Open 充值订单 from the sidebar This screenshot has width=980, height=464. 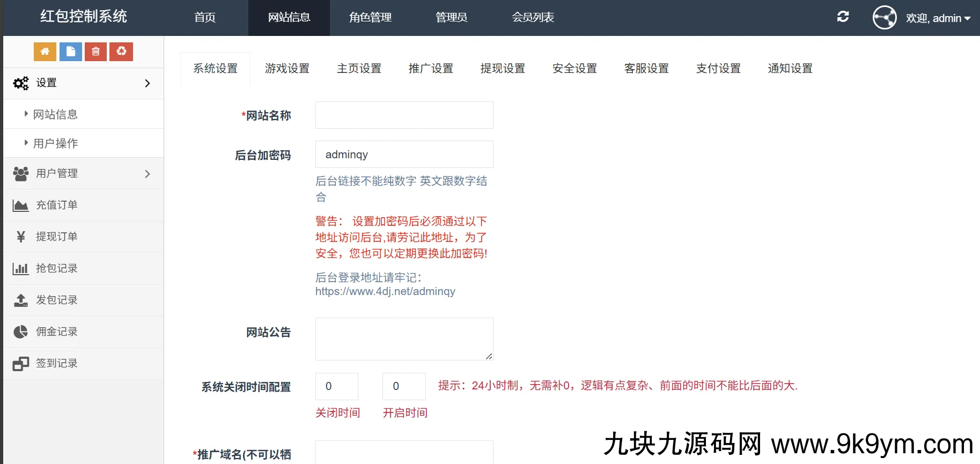click(x=56, y=205)
